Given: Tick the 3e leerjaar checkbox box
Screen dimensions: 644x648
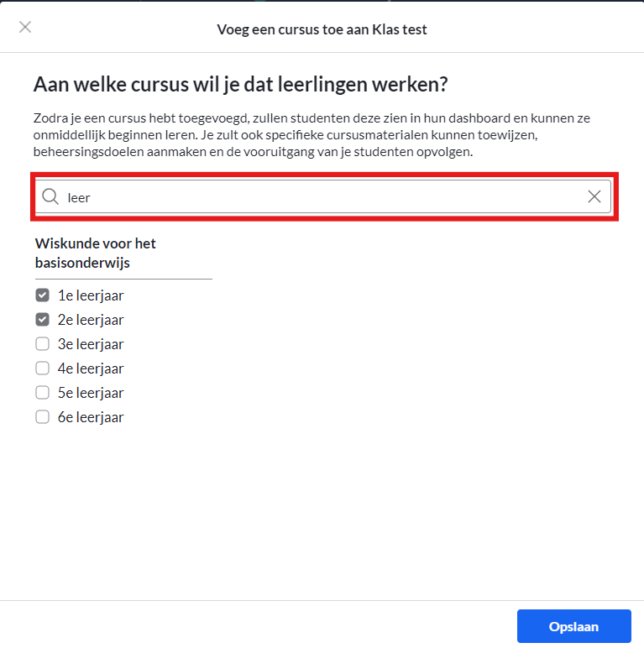Looking at the screenshot, I should click(x=43, y=344).
